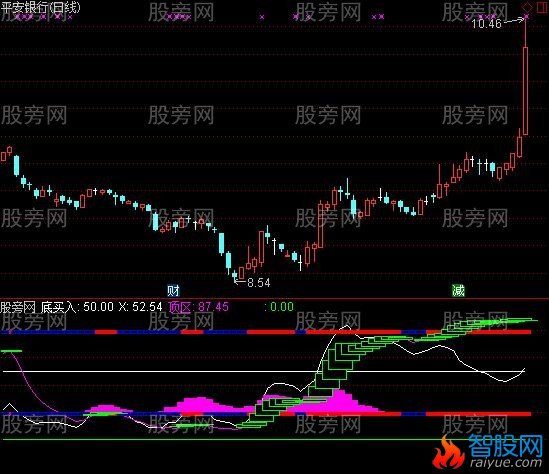Click the cyan candlestick at the 8.54 low

234,275
